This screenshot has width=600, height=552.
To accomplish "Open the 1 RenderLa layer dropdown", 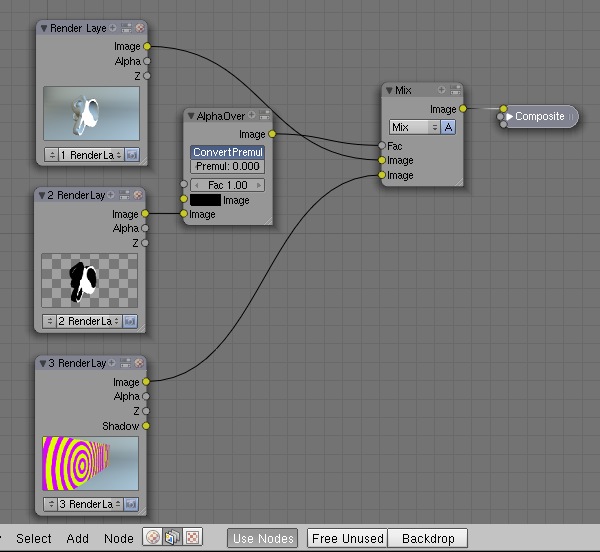I will tap(91, 155).
